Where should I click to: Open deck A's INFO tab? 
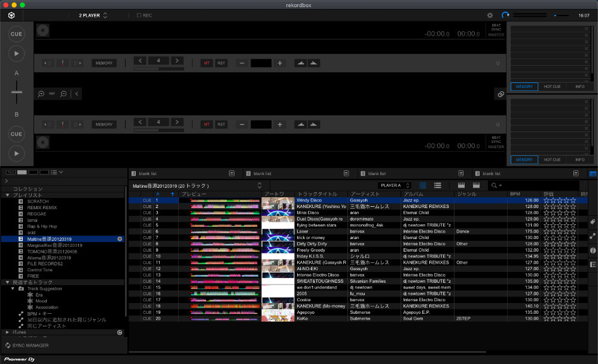click(x=579, y=87)
